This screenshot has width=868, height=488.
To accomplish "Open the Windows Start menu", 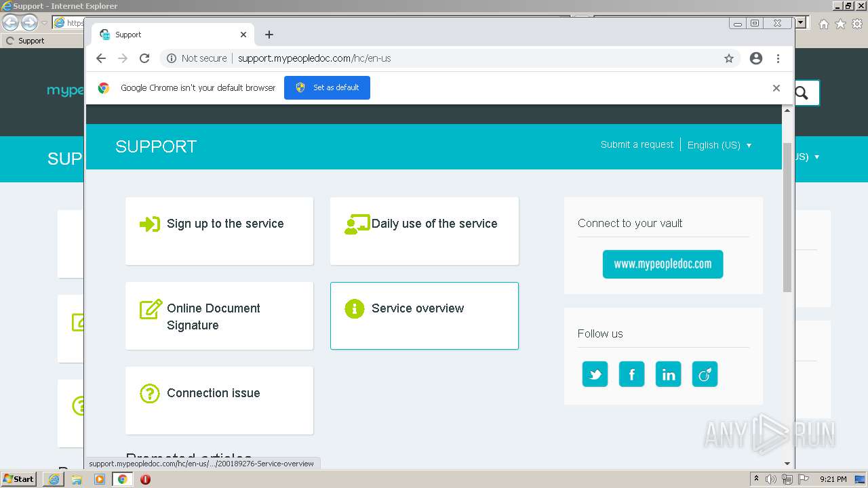I will pos(18,479).
